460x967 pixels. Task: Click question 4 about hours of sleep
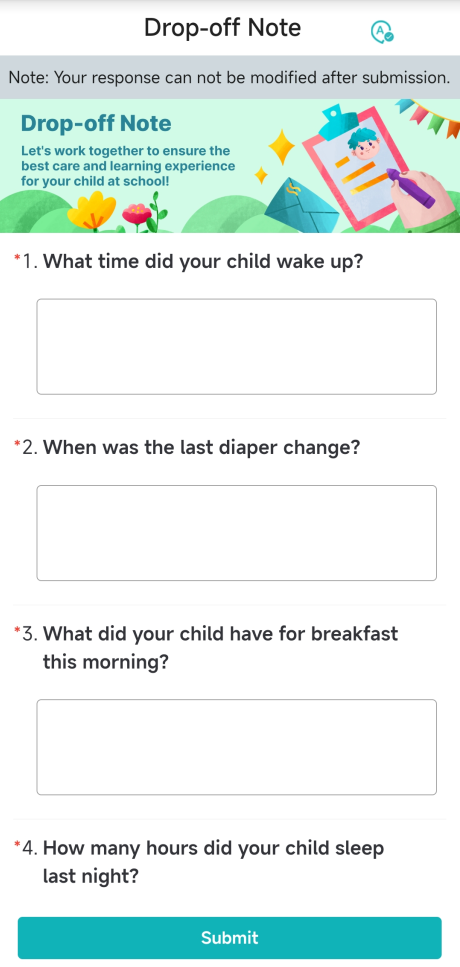pyautogui.click(x=213, y=862)
